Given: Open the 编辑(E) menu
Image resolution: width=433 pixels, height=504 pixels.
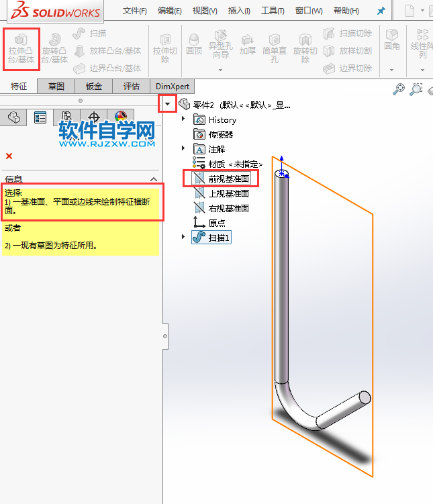Looking at the screenshot, I should click(x=170, y=11).
